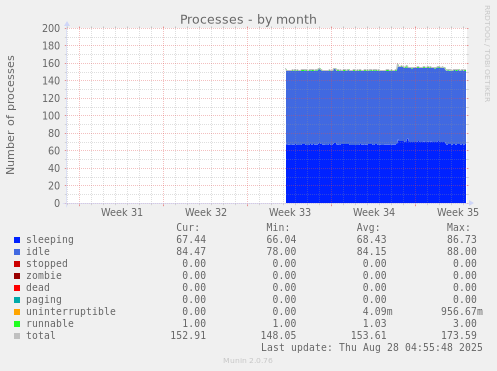Click the stopped legend color swatch
The width and height of the screenshot is (497, 371).
(17, 264)
